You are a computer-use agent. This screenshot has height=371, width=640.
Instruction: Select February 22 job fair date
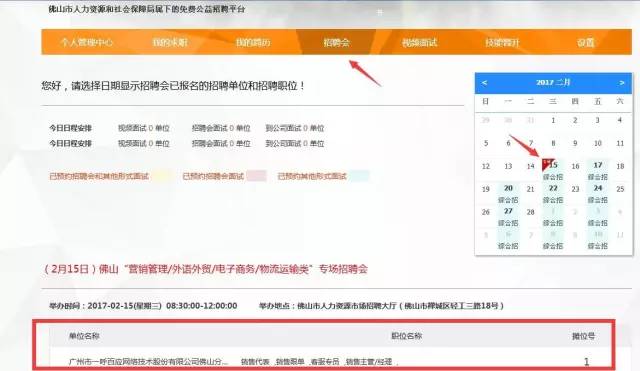coord(553,193)
